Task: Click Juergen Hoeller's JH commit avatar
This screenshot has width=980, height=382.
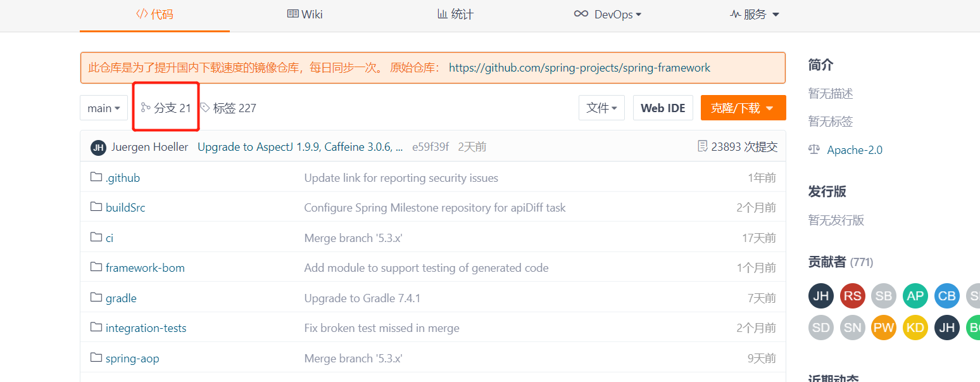Action: 98,147
